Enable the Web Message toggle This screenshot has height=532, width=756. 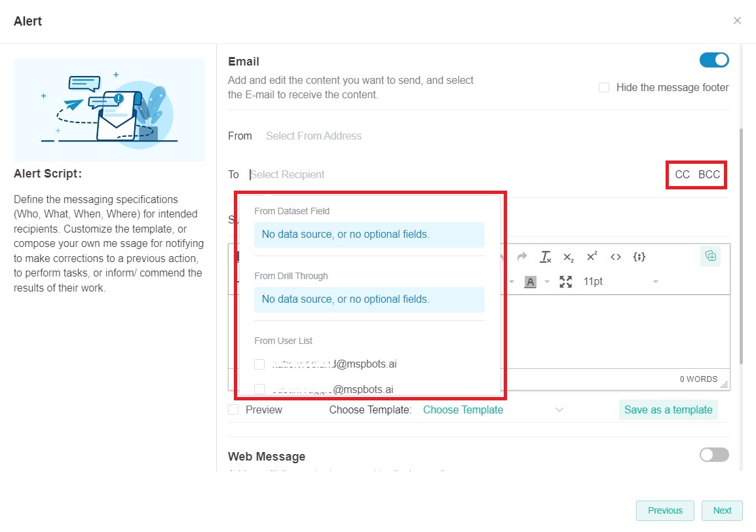714,455
